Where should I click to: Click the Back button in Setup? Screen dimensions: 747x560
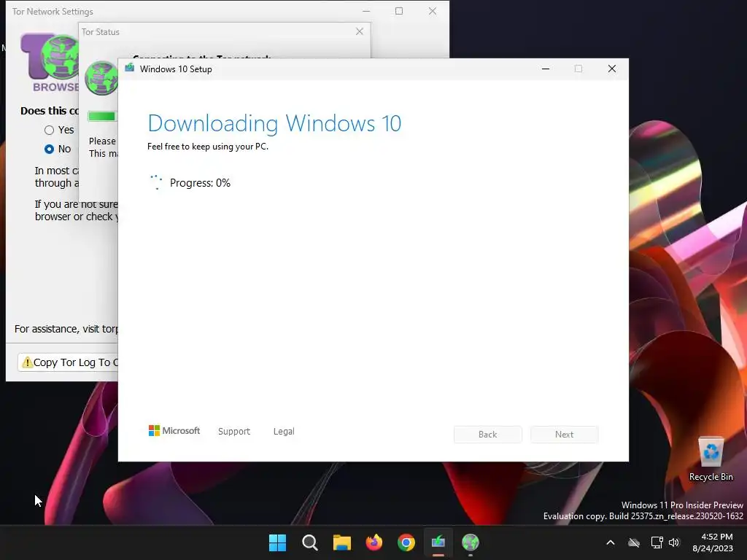point(488,435)
